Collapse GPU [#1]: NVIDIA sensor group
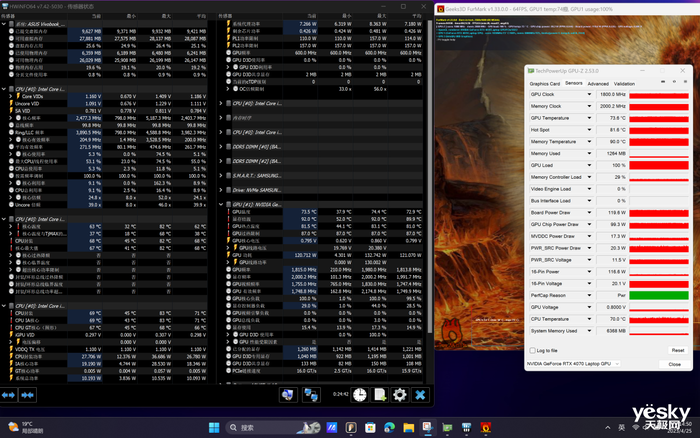700x438 pixels. click(x=221, y=204)
